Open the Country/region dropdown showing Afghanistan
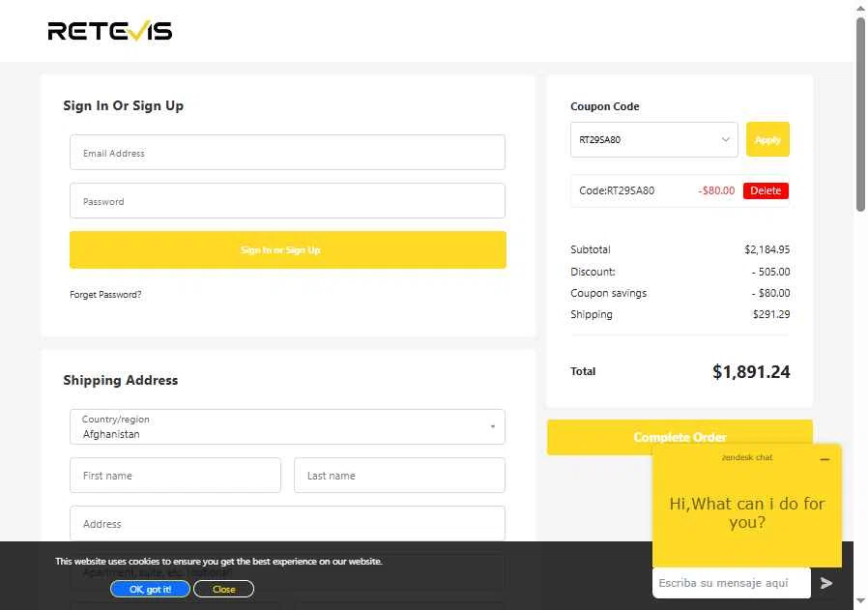 (287, 426)
